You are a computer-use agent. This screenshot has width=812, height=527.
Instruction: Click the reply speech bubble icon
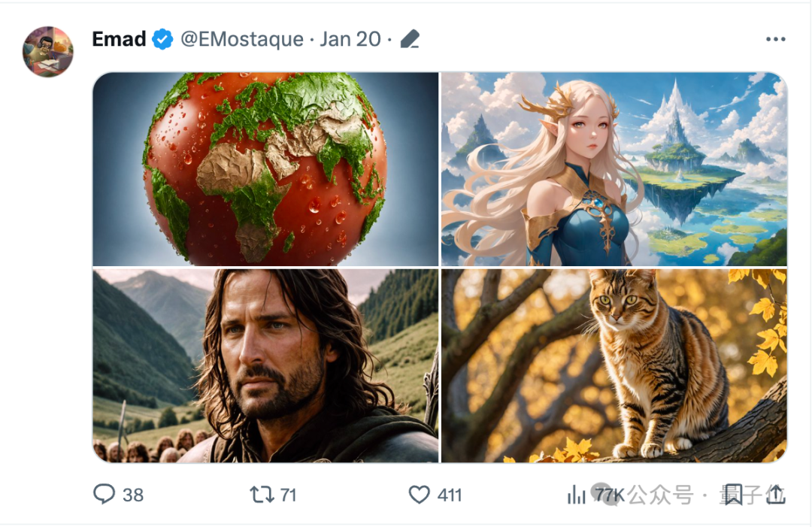(x=104, y=494)
